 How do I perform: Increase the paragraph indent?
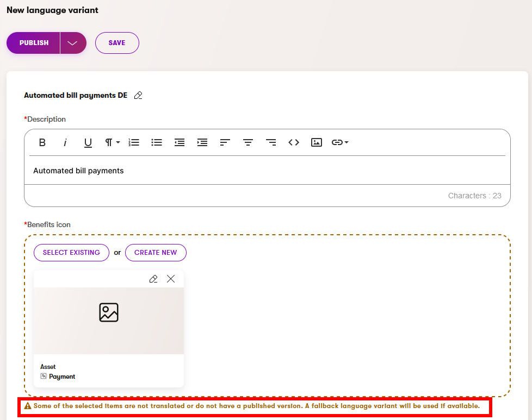point(202,142)
